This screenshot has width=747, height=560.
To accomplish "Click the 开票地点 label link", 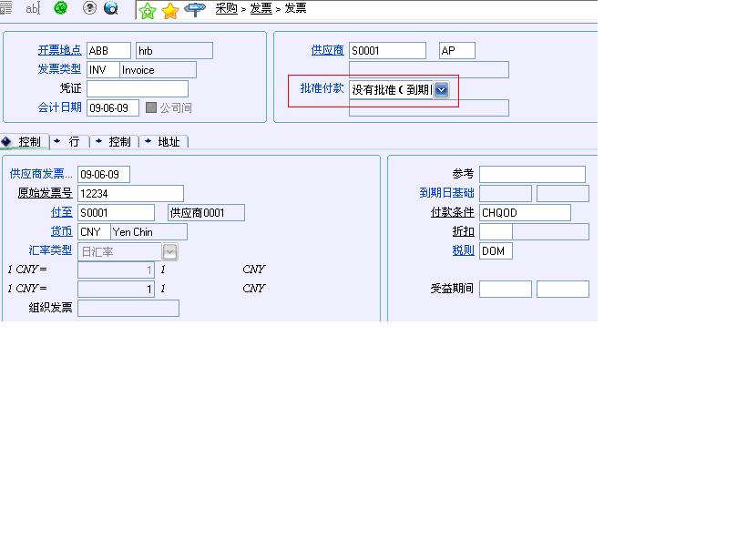I will (x=59, y=51).
